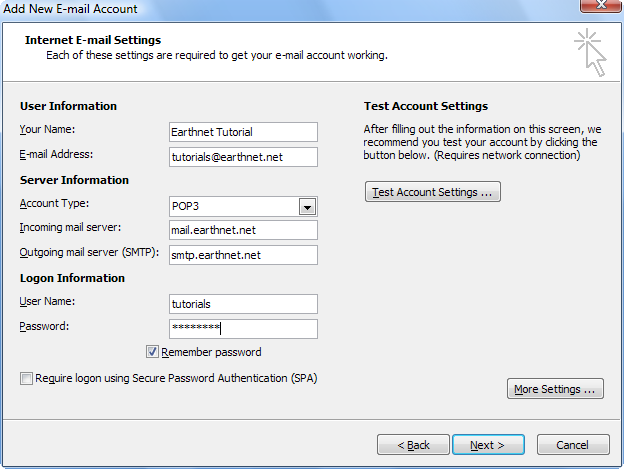This screenshot has width=624, height=469.
Task: Return with the Back button
Action: 413,444
